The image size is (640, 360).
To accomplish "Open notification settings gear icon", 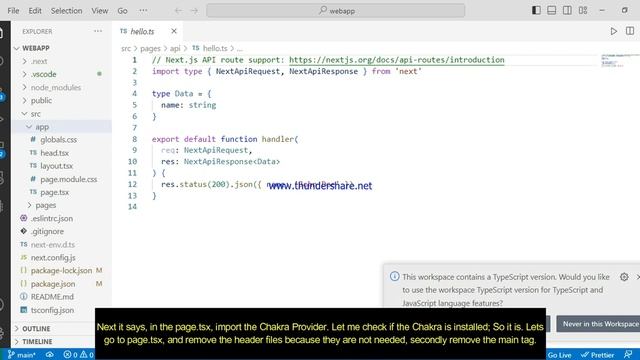I will click(624, 277).
